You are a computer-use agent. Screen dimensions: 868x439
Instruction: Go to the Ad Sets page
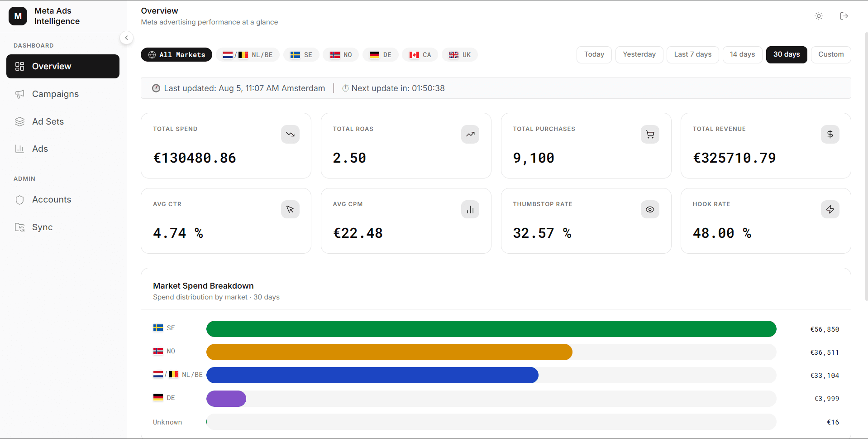pos(63,121)
